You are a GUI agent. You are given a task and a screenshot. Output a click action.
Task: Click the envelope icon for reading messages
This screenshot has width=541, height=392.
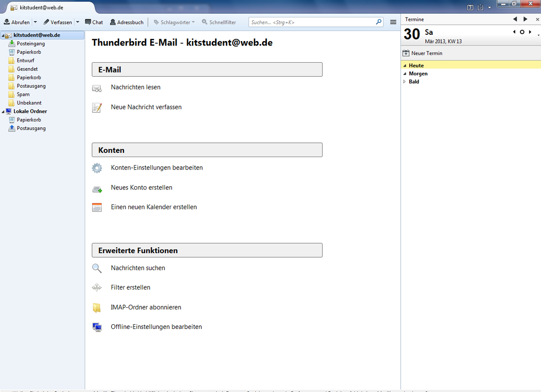[97, 89]
